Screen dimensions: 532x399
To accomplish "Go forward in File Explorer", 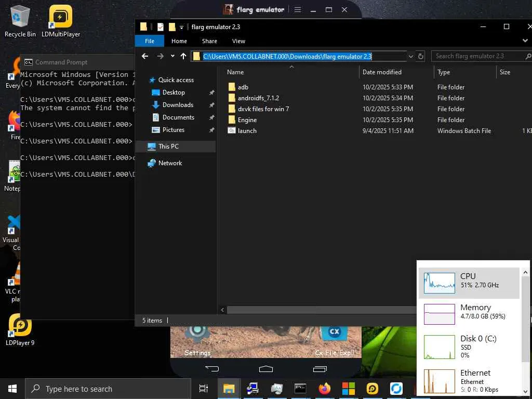I will 160,56.
